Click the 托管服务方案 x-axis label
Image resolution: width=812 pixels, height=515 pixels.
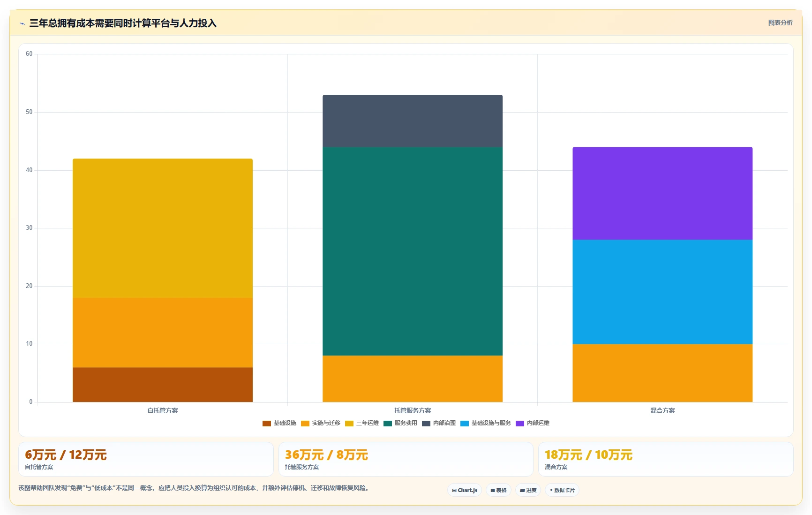coord(413,410)
